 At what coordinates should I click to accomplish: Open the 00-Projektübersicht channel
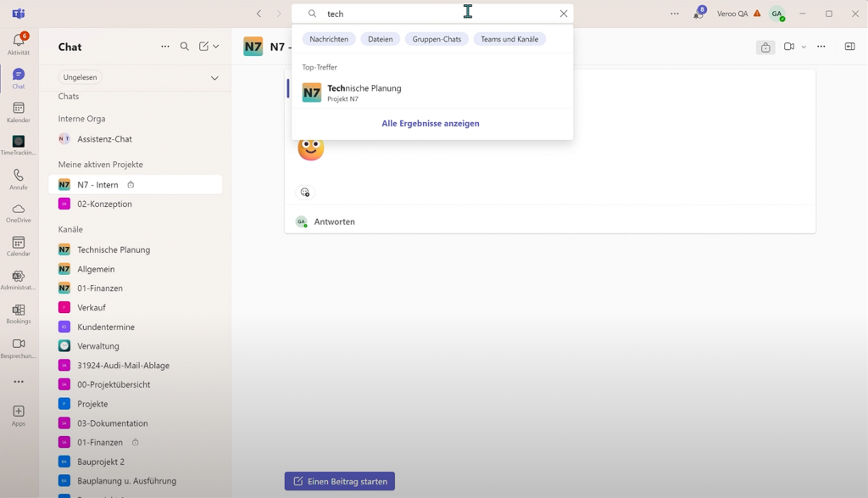coord(136,384)
